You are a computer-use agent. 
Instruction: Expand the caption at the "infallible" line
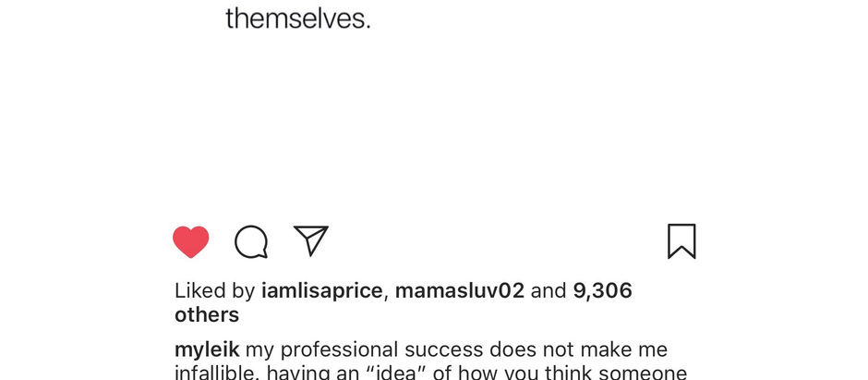[x=430, y=373]
